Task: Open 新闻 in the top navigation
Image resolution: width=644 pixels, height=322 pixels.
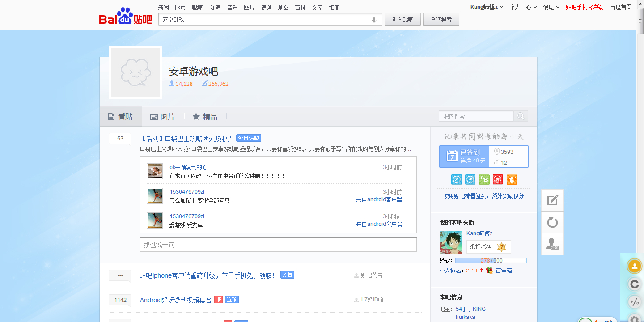Action: (164, 8)
